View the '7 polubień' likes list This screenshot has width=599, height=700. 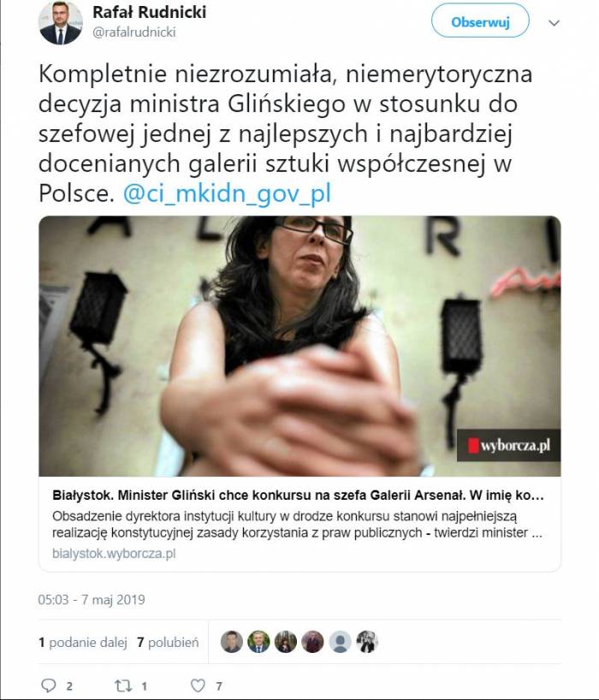[168, 643]
